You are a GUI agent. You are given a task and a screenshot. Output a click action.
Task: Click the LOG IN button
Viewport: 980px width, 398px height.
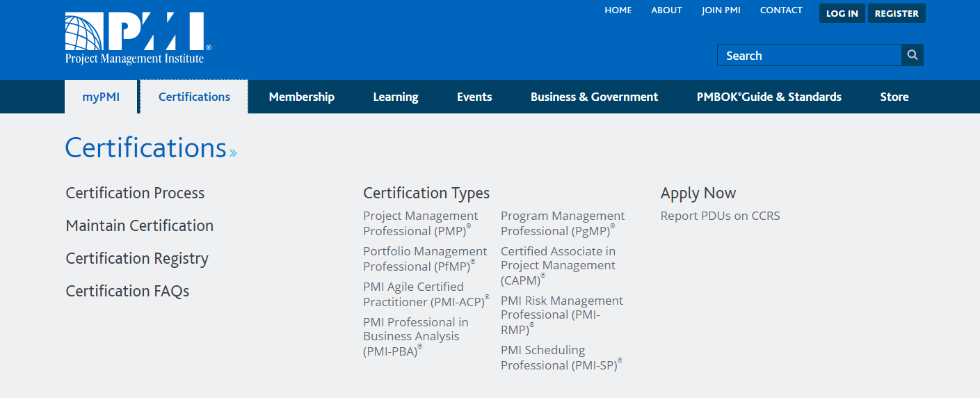(842, 13)
